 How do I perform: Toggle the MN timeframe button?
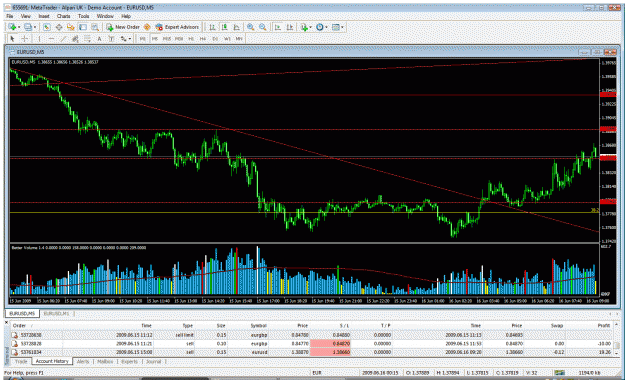point(239,39)
